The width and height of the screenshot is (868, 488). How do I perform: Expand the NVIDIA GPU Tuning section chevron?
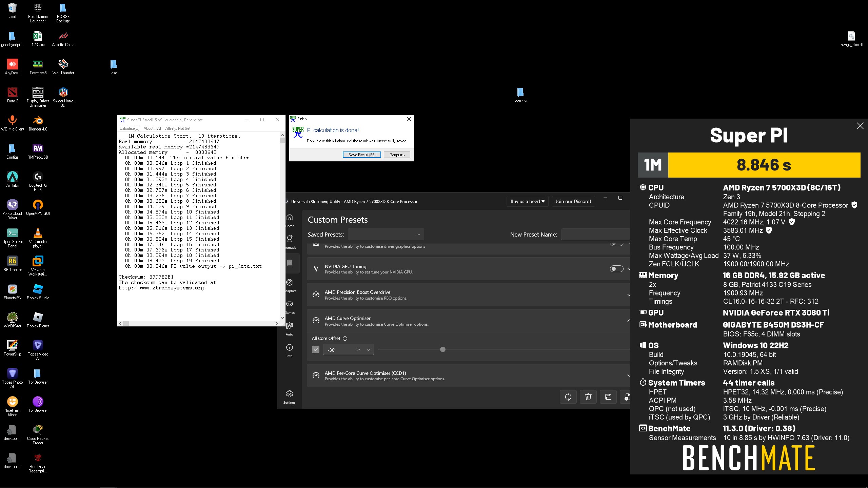click(628, 269)
